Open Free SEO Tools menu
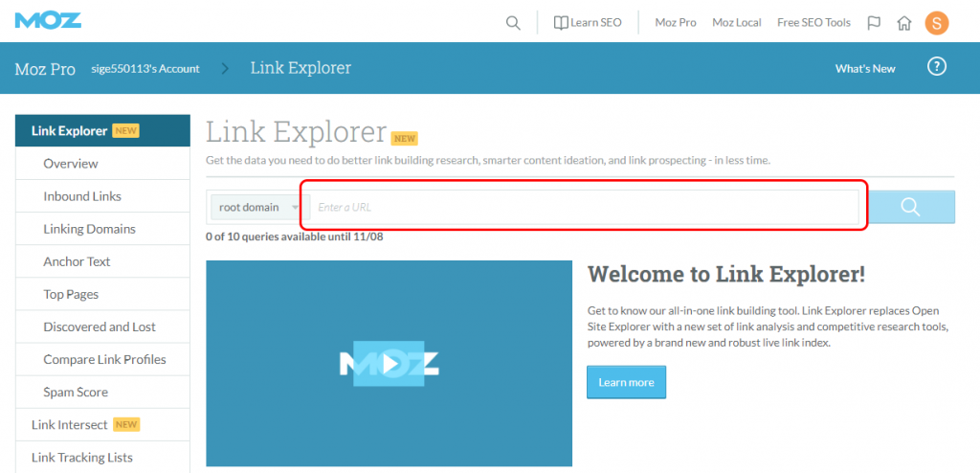Image resolution: width=980 pixels, height=473 pixels. [x=813, y=23]
